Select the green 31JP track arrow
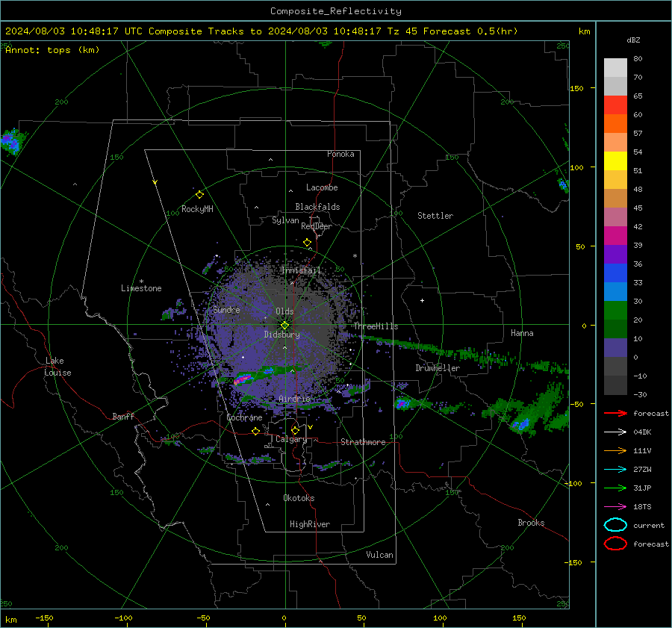The width and height of the screenshot is (672, 628). (x=615, y=488)
